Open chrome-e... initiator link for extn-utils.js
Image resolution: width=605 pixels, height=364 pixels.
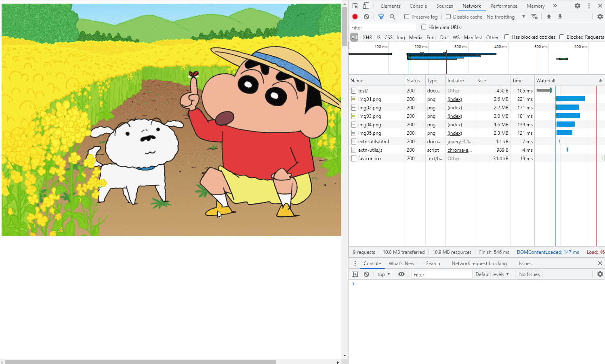(x=460, y=150)
